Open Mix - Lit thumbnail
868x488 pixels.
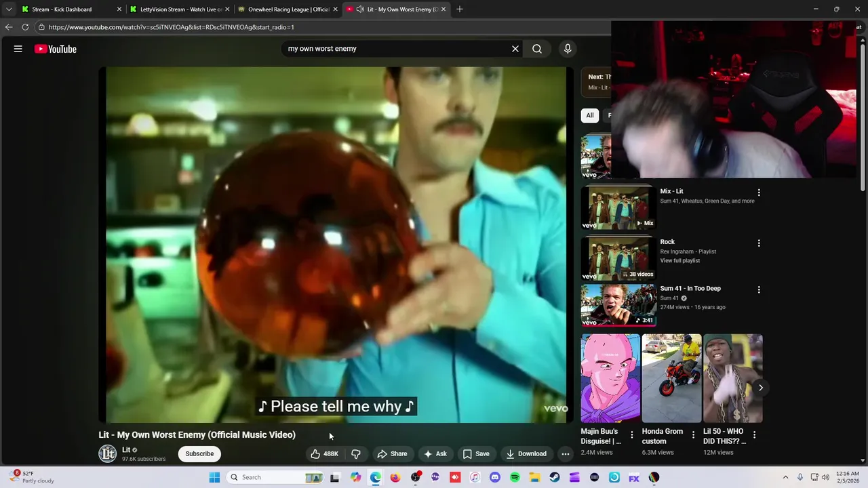[x=618, y=208]
